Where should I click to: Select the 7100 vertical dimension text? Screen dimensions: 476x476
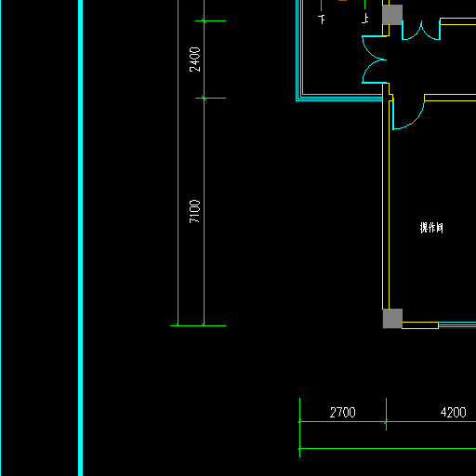coord(195,211)
